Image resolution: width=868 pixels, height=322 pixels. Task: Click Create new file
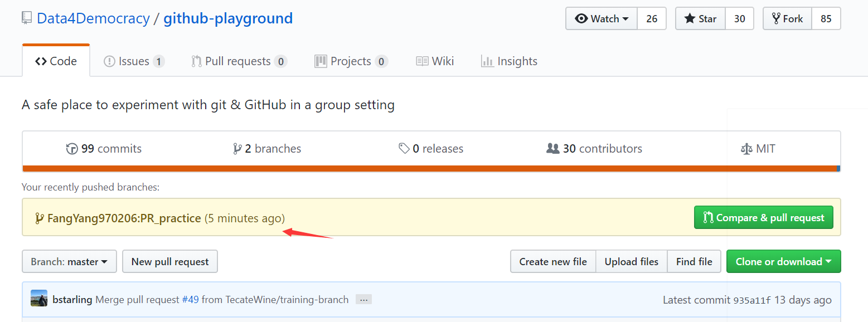pyautogui.click(x=553, y=261)
